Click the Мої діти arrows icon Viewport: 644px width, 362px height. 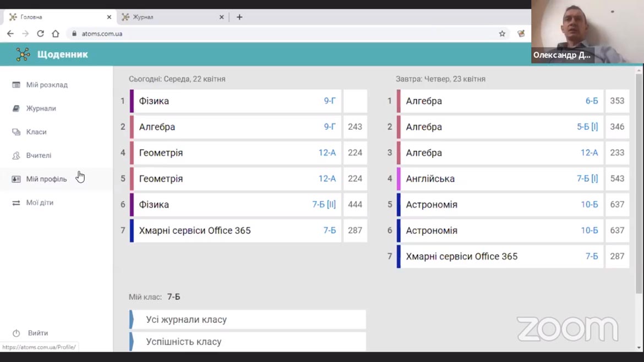click(x=16, y=203)
